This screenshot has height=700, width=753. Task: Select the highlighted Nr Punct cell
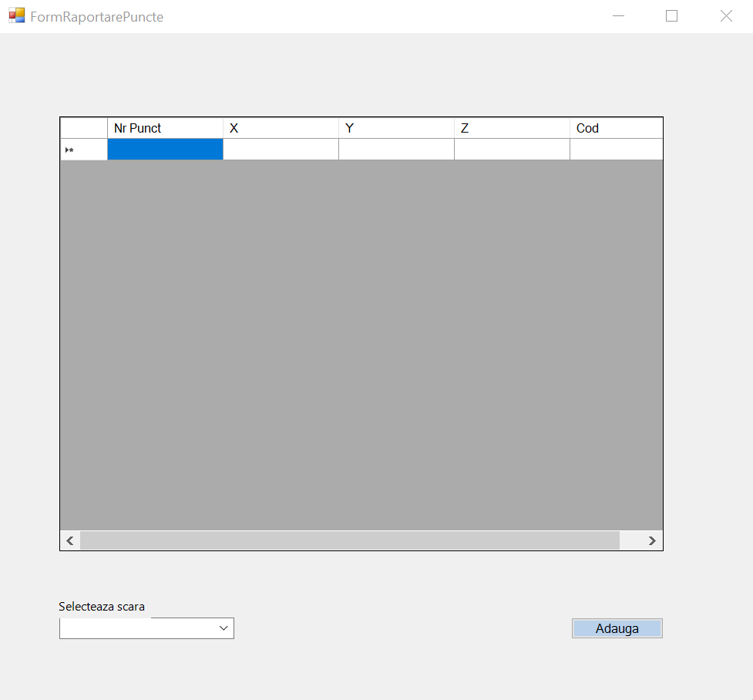[165, 150]
